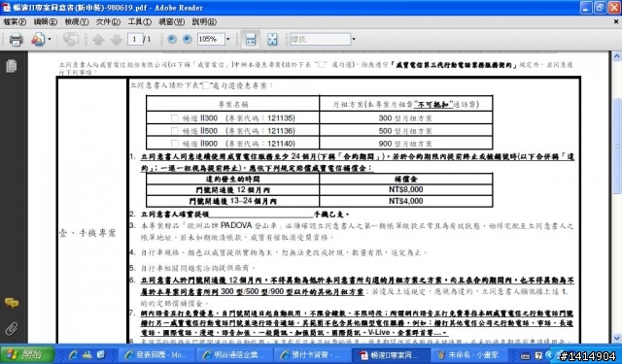Switch to 明谷通信企業 taskbar window

coord(235,355)
